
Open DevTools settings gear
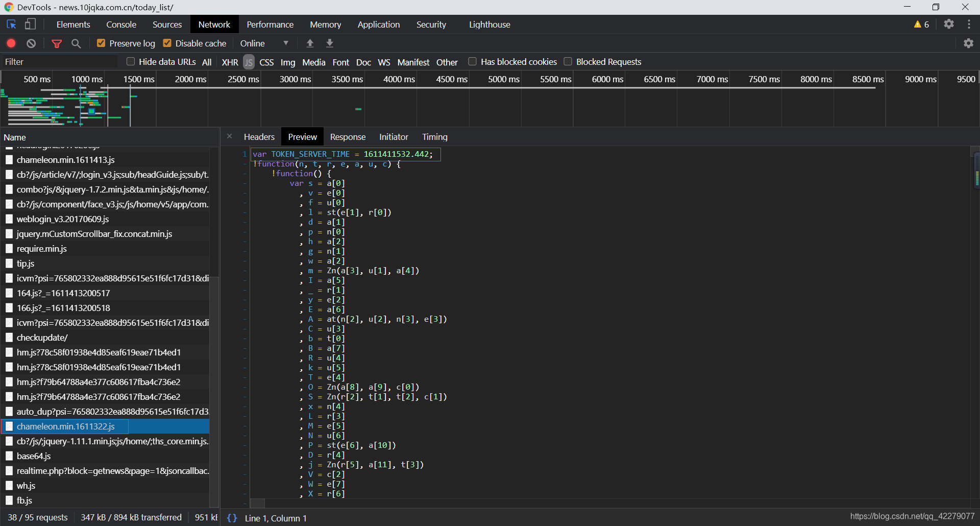(949, 24)
